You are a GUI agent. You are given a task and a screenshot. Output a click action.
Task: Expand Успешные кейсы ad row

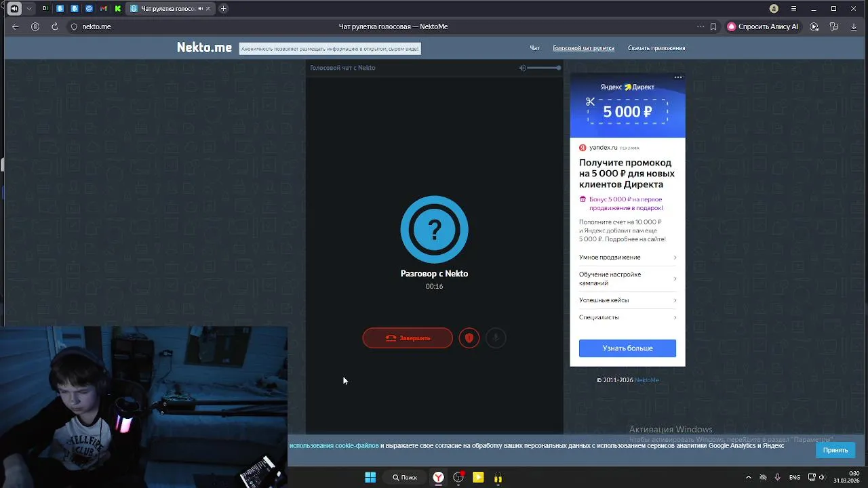[627, 300]
